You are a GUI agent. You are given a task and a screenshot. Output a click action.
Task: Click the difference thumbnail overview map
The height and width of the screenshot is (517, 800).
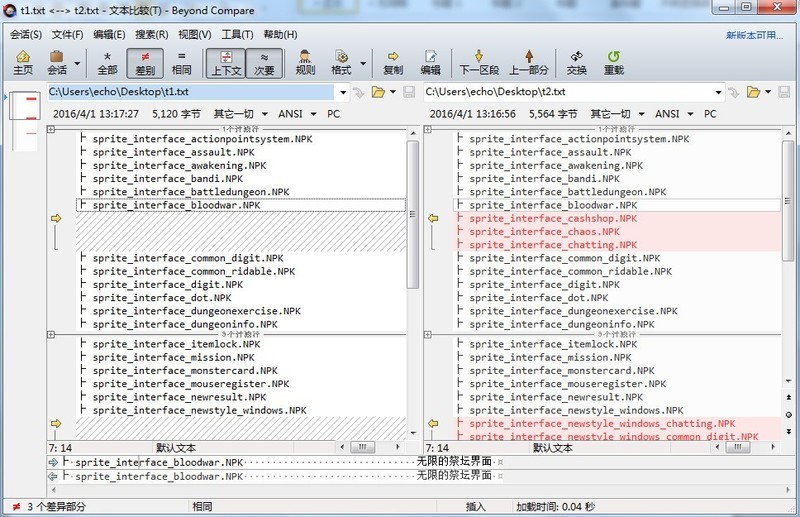[25, 121]
